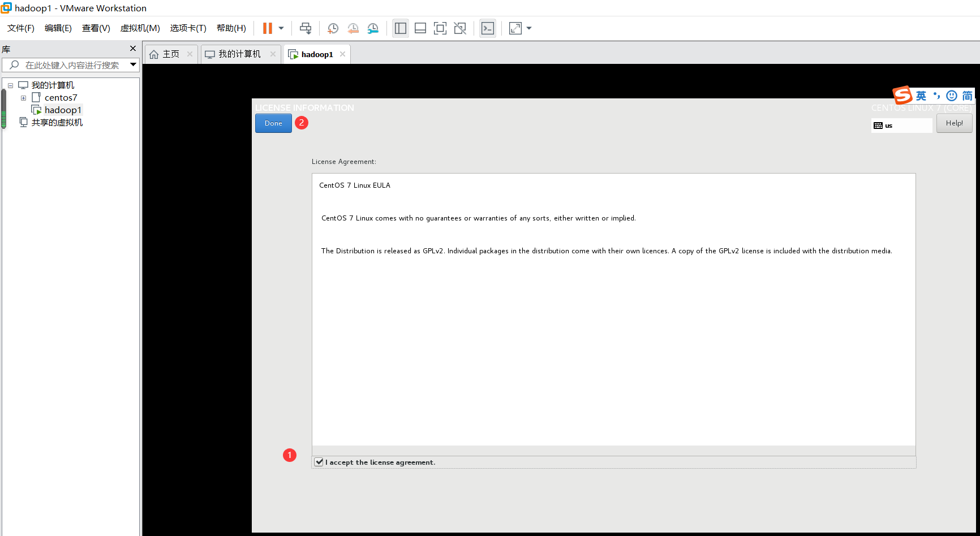This screenshot has height=536, width=980.
Task: Revert the VM to its previous snapshot
Action: tap(353, 28)
